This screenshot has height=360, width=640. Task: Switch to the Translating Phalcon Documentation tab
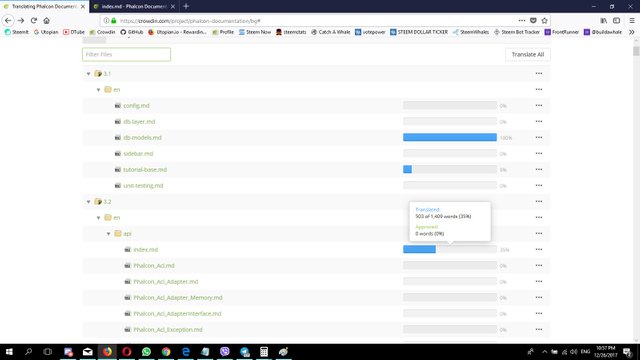pyautogui.click(x=44, y=7)
